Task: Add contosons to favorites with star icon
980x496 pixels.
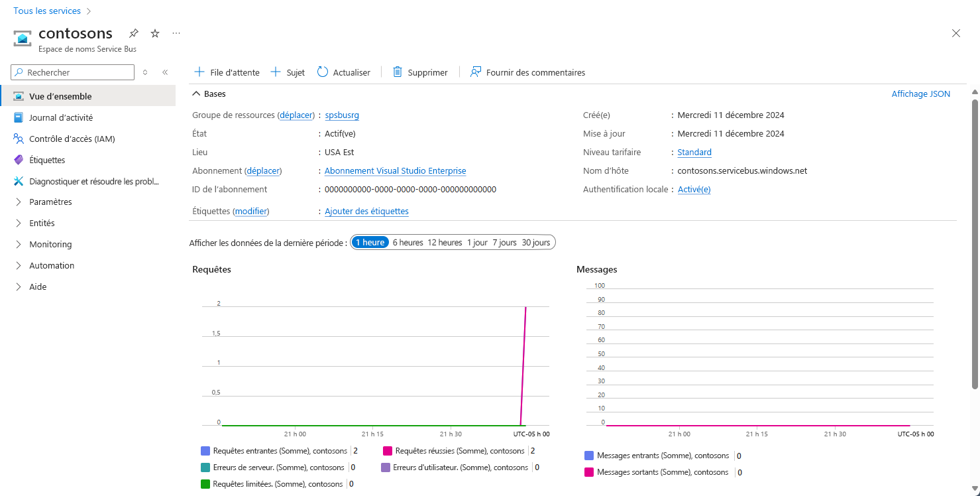Action: pyautogui.click(x=155, y=33)
